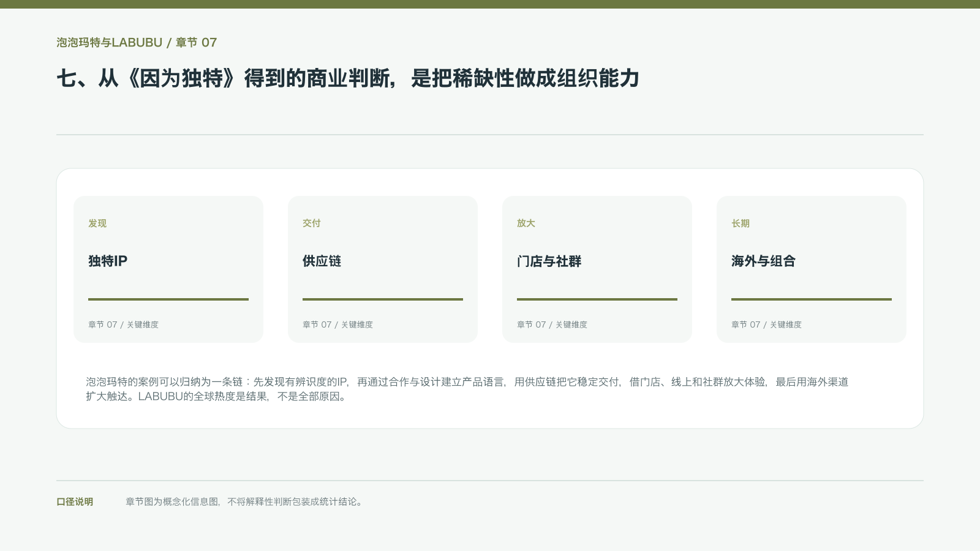Click the 交付 label in the second card

click(x=312, y=223)
